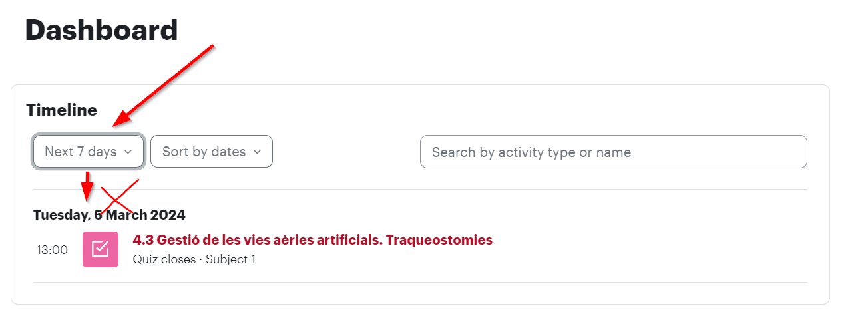This screenshot has width=868, height=312.
Task: Focus the Search by activity type field
Action: (x=613, y=152)
